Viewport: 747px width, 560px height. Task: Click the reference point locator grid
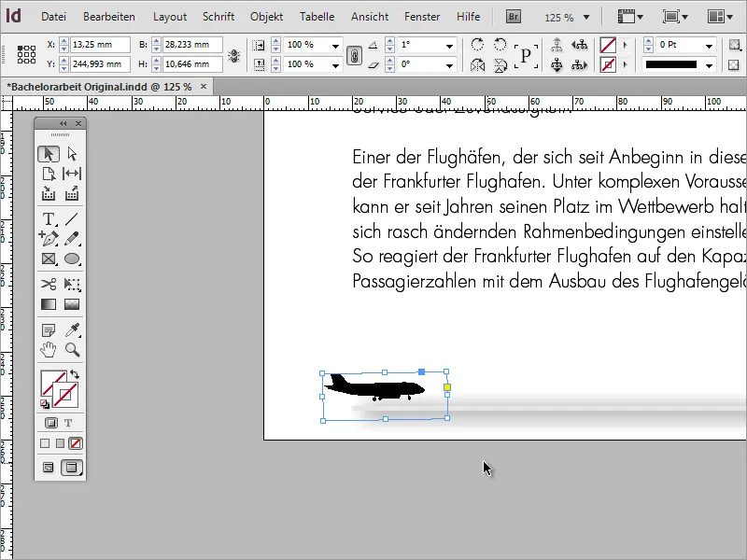coord(26,55)
